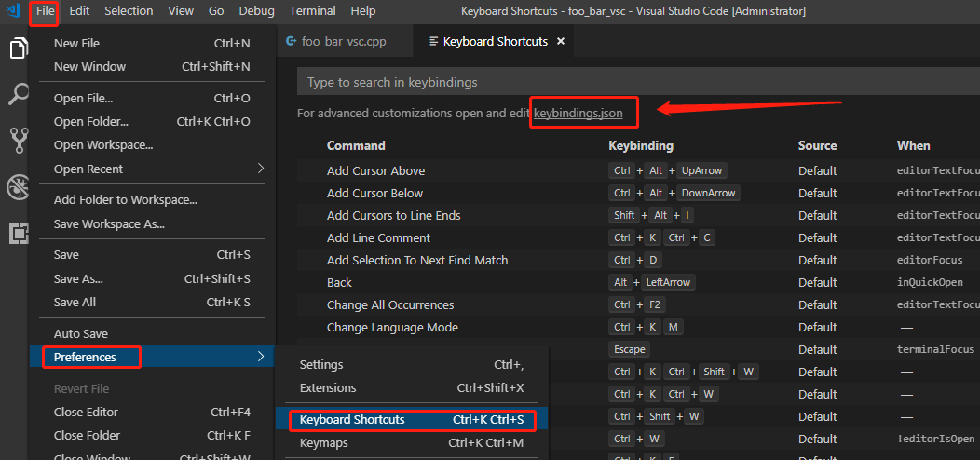Expand the Preferences submenu
This screenshot has height=460, width=980.
152,357
